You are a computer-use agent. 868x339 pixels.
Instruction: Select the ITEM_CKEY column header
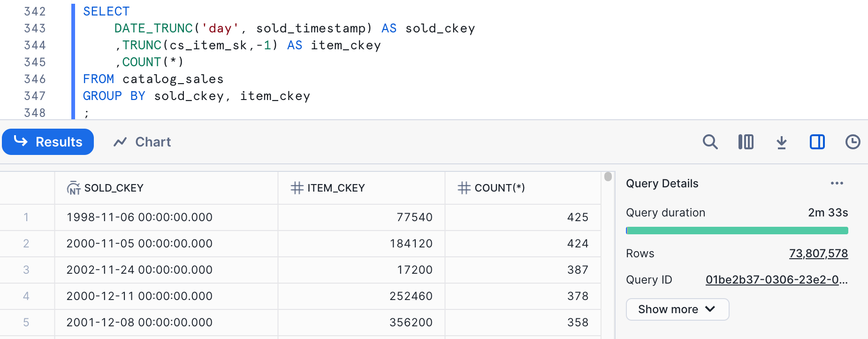[x=336, y=188]
